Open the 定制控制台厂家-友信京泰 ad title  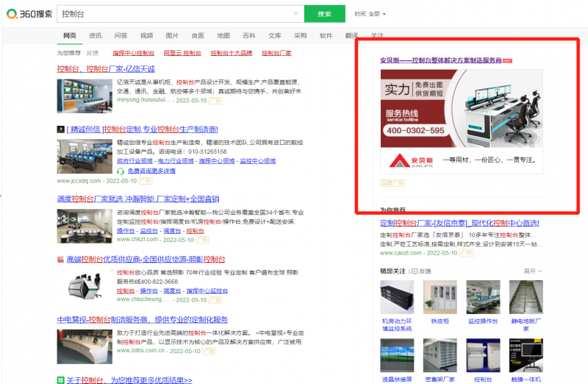(x=460, y=223)
